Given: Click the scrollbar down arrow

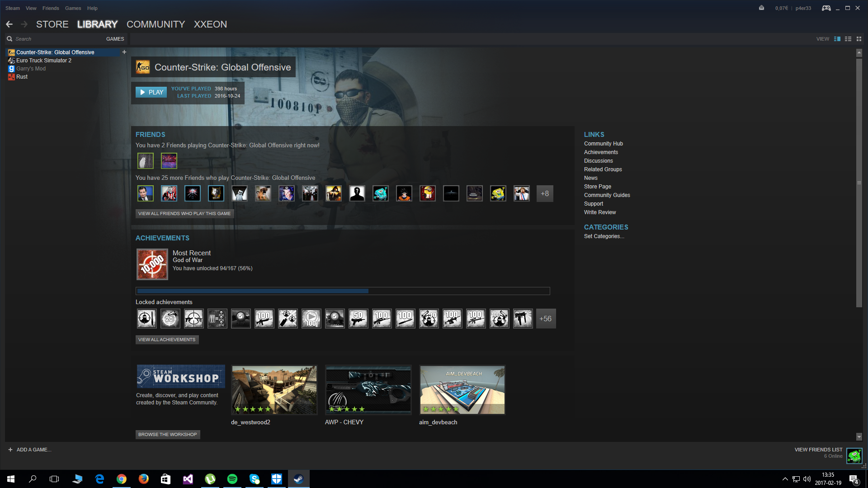Looking at the screenshot, I should (x=859, y=437).
